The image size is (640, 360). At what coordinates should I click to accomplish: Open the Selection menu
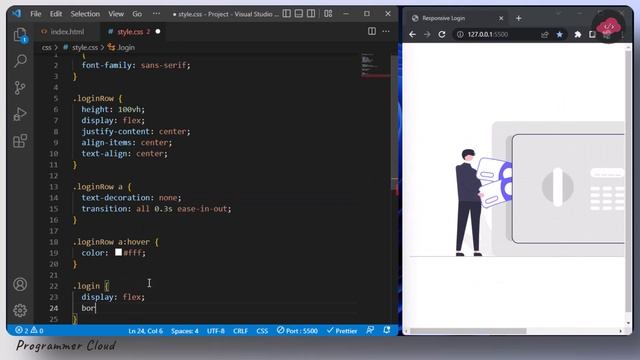(x=85, y=14)
